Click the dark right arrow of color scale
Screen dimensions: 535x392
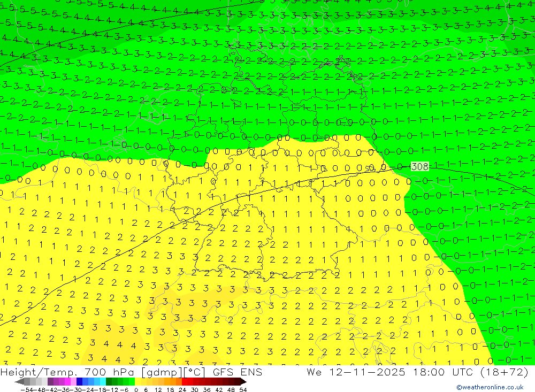(243, 382)
